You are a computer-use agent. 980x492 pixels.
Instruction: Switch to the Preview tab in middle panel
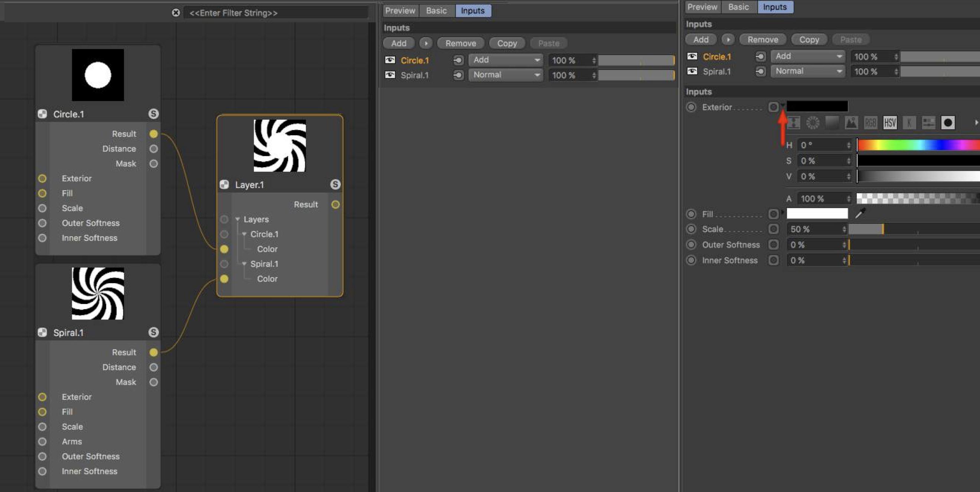tap(400, 11)
